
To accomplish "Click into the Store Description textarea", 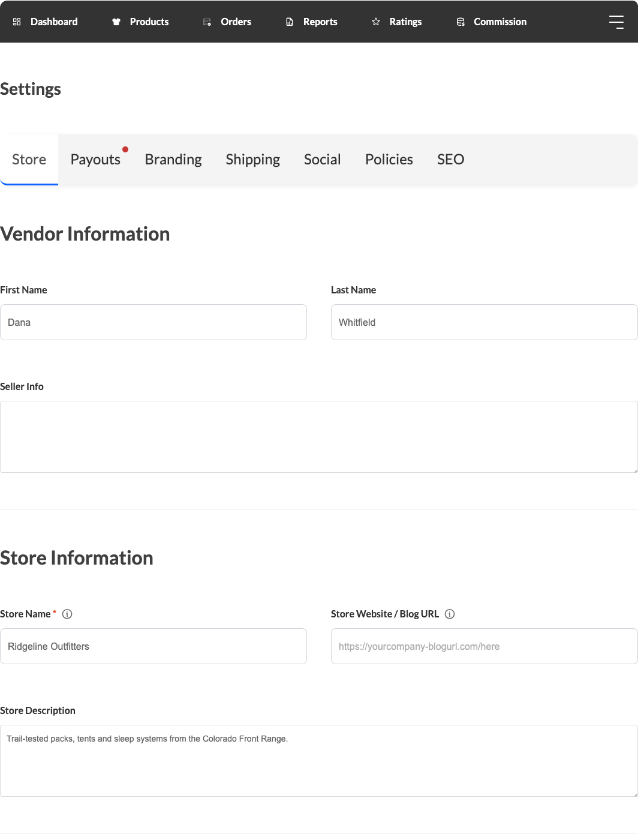I will coord(319,761).
